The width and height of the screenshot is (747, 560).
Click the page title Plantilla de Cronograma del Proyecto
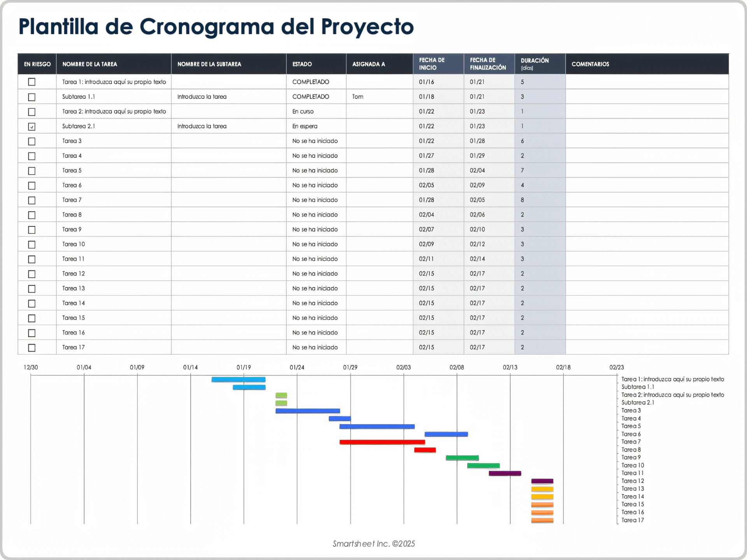pyautogui.click(x=216, y=27)
